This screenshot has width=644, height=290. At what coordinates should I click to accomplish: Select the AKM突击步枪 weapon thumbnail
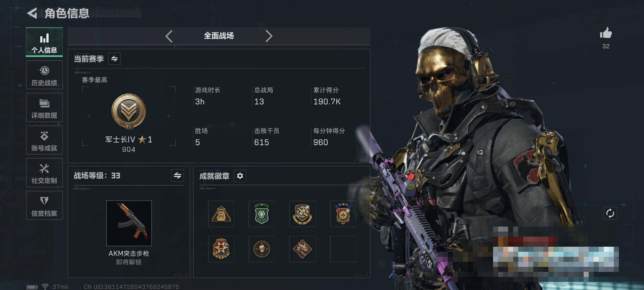129,223
